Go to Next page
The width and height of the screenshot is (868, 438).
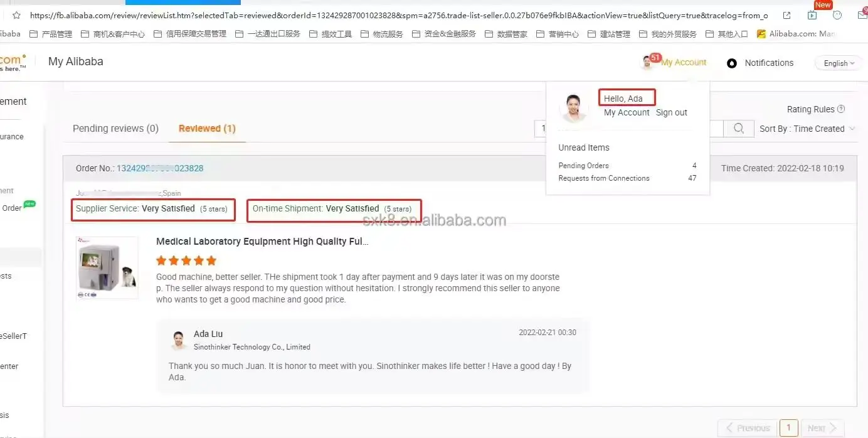click(822, 428)
